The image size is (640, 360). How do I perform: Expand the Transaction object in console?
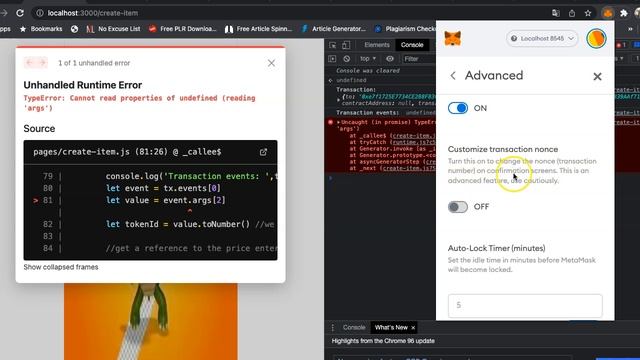338,99
